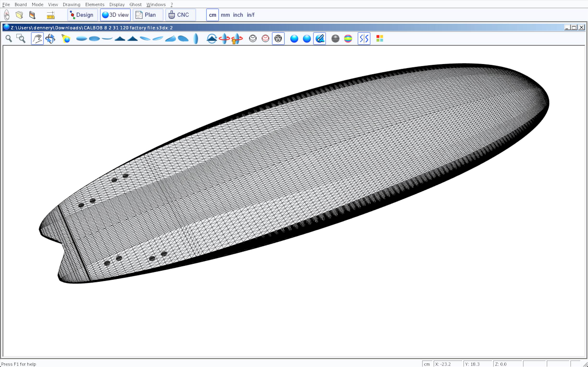Click the yellow measuring ruler icon
The width and height of the screenshot is (588, 367).
click(x=50, y=15)
